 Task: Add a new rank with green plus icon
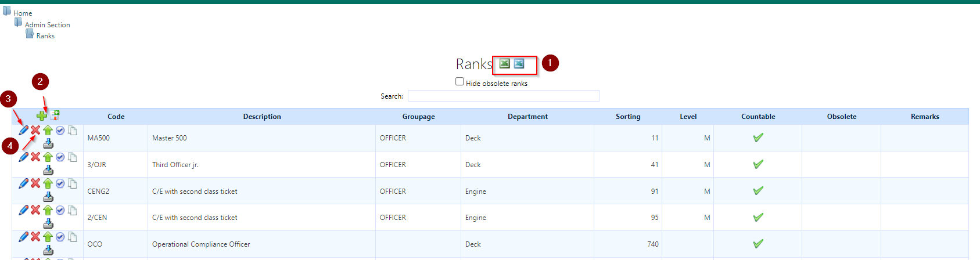(42, 115)
